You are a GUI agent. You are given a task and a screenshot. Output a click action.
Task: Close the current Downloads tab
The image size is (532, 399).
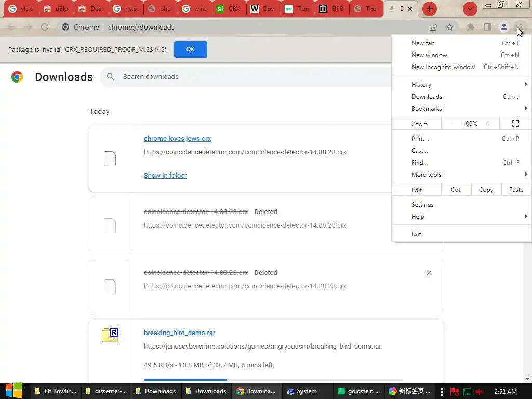[410, 9]
